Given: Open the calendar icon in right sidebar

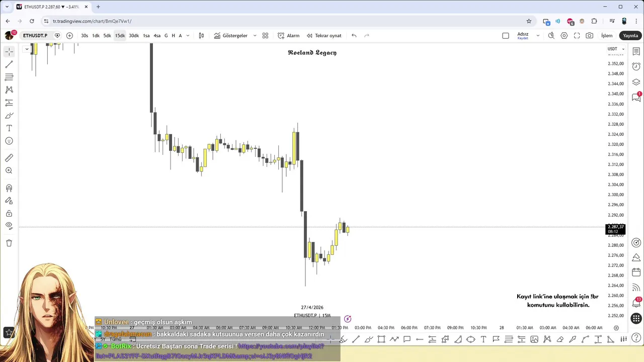Looking at the screenshot, I should click(x=636, y=273).
